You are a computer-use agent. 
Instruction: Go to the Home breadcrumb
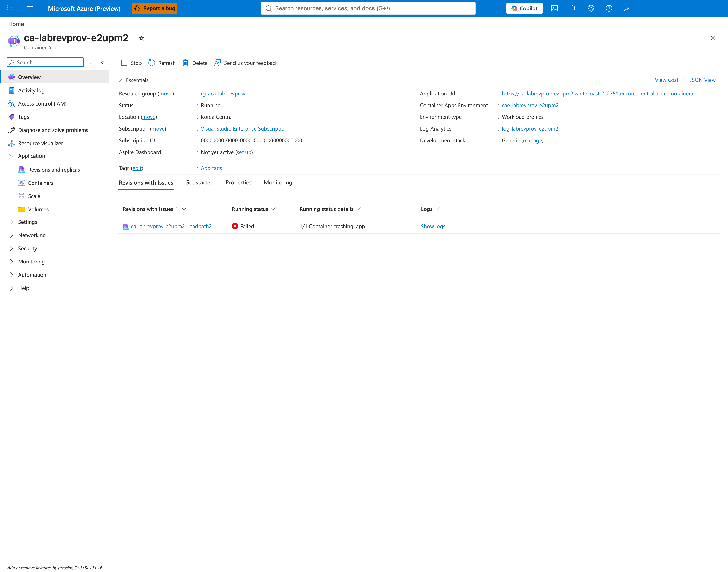click(x=16, y=24)
